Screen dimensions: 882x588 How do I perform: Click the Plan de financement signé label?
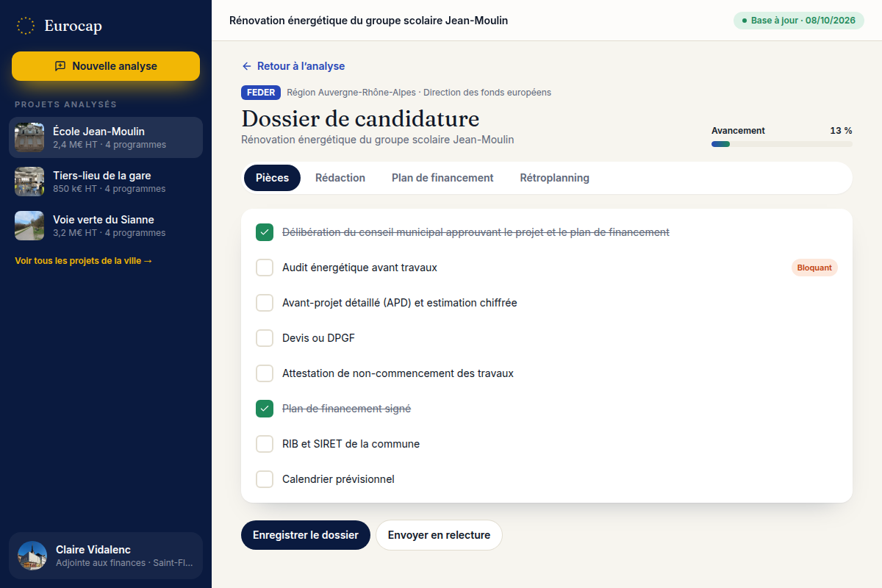[x=346, y=409]
